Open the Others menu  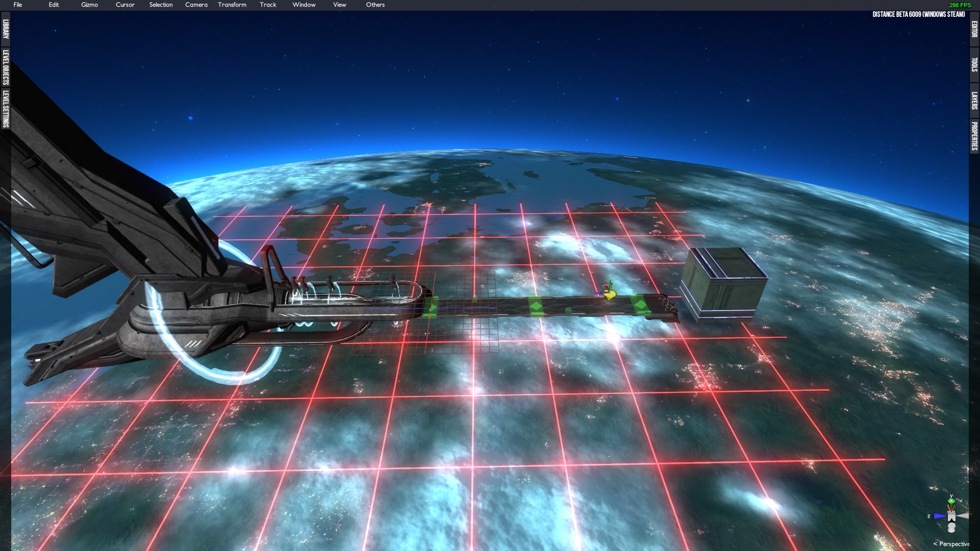pyautogui.click(x=375, y=5)
